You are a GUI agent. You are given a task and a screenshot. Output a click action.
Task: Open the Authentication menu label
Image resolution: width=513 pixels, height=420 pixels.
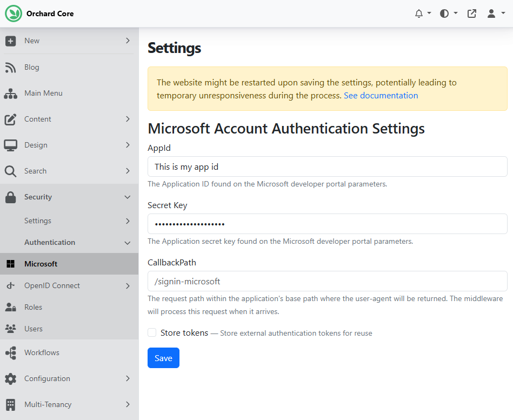pos(50,242)
